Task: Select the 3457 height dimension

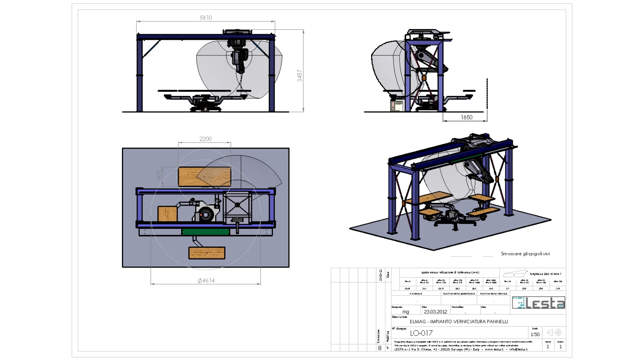Action: (x=299, y=76)
